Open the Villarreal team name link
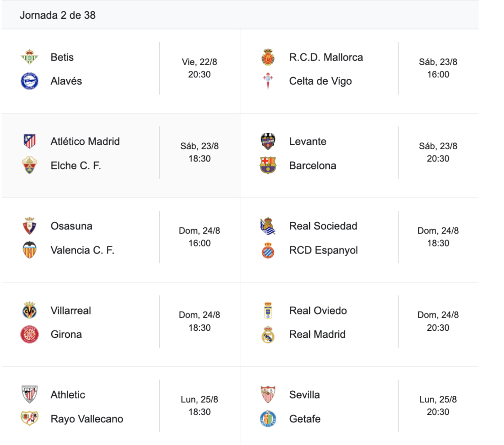The height and width of the screenshot is (445, 504). [71, 311]
